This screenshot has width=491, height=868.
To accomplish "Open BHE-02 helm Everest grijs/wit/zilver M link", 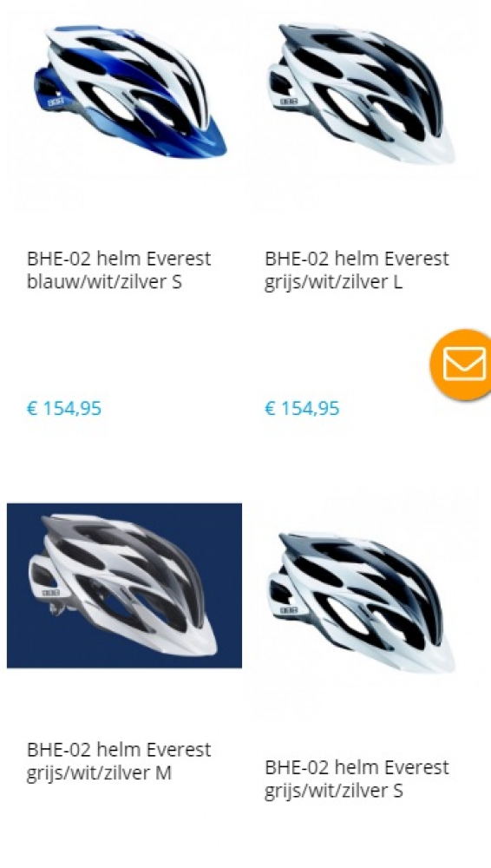I will click(x=119, y=761).
